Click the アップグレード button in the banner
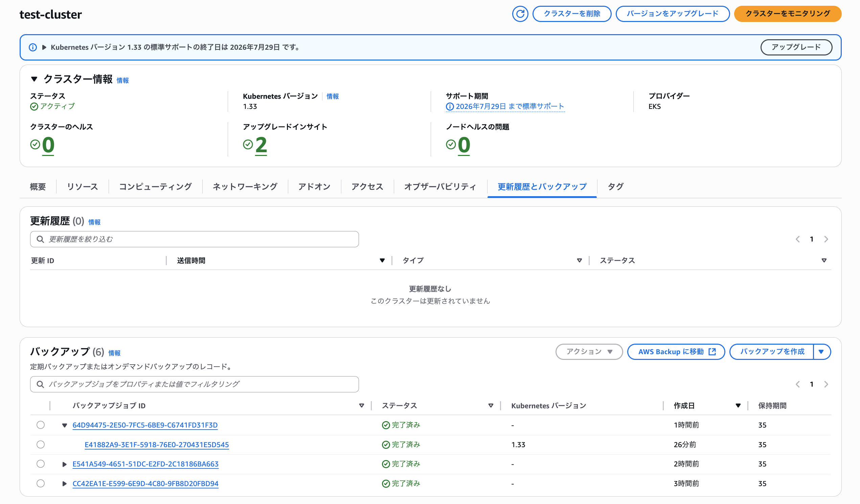This screenshot has height=504, width=860. tap(796, 47)
